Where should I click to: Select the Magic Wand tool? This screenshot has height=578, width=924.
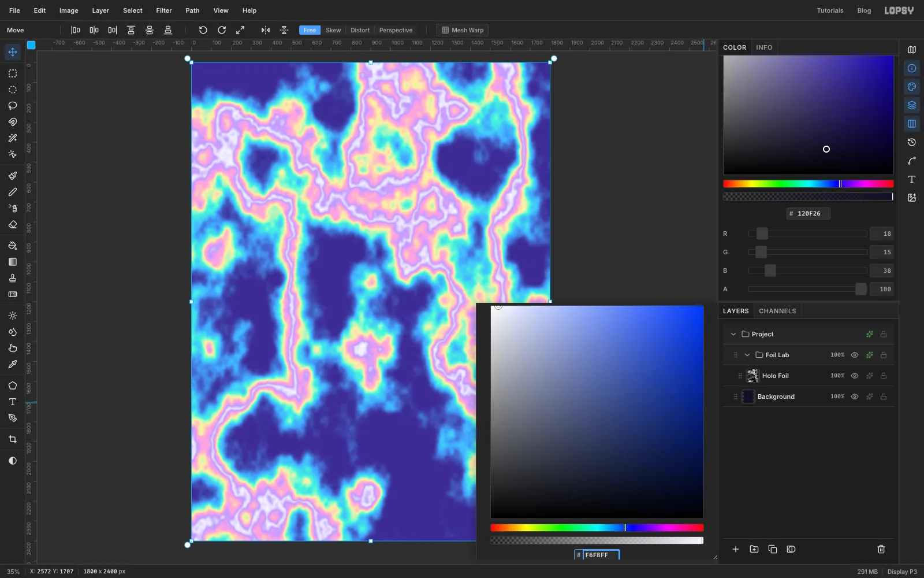tap(13, 138)
